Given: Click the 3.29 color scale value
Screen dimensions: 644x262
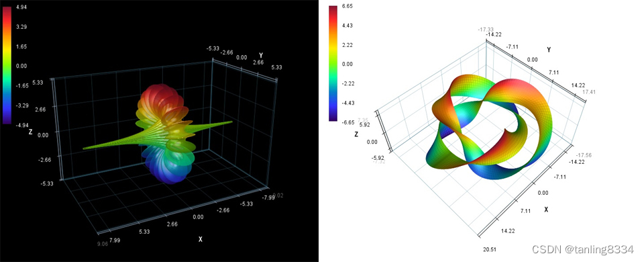Looking at the screenshot, I should (21, 27).
